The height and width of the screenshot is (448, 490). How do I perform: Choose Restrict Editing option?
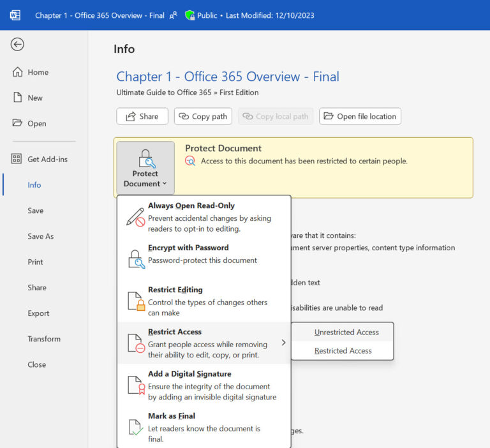click(x=204, y=301)
